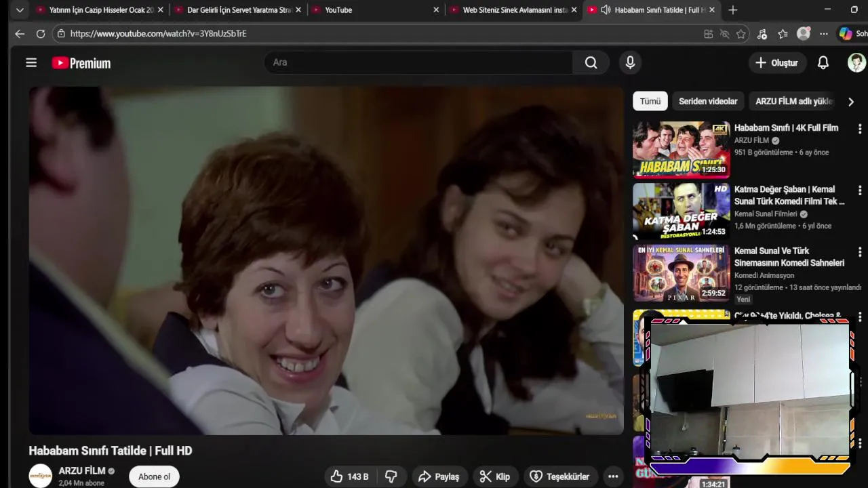Select the ARZU FİLM adlı yükle chip
Image resolution: width=868 pixels, height=488 pixels.
point(793,101)
